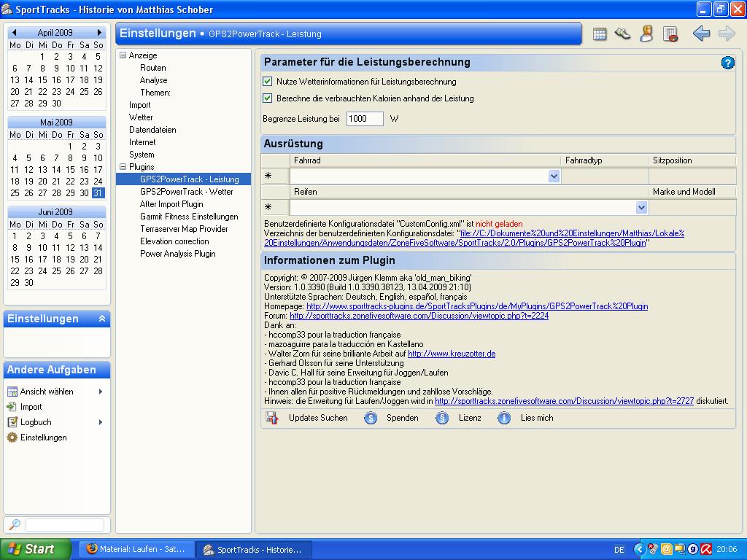The width and height of the screenshot is (747, 560).
Task: Open help via blue question mark icon
Action: pyautogui.click(x=727, y=63)
